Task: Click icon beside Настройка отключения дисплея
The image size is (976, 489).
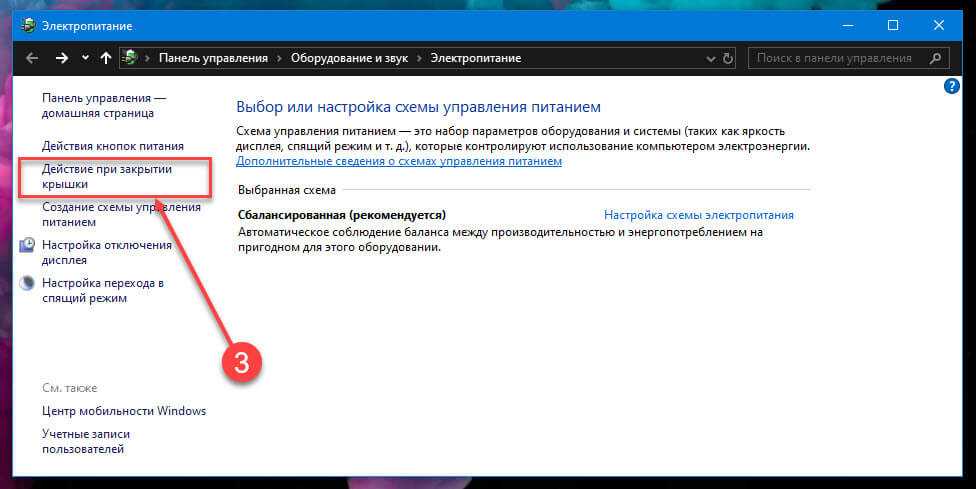Action: click(27, 246)
